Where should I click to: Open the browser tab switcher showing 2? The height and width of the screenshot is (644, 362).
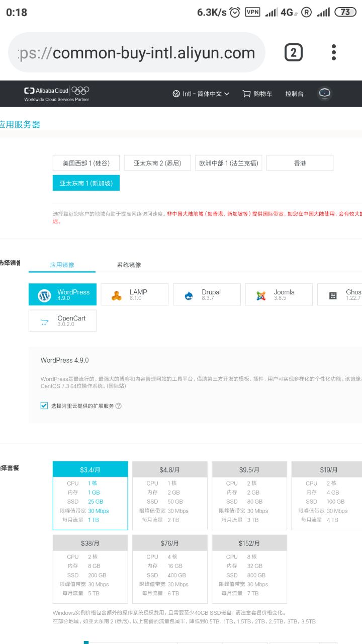tap(294, 52)
